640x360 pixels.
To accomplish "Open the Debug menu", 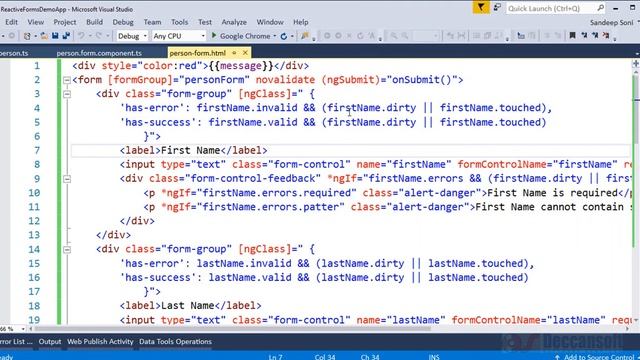I will [x=123, y=22].
